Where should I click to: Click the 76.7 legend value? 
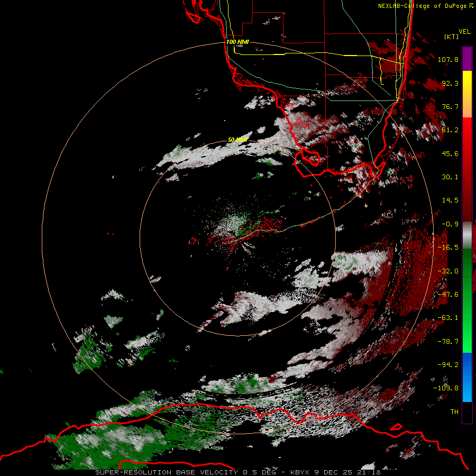(450, 106)
